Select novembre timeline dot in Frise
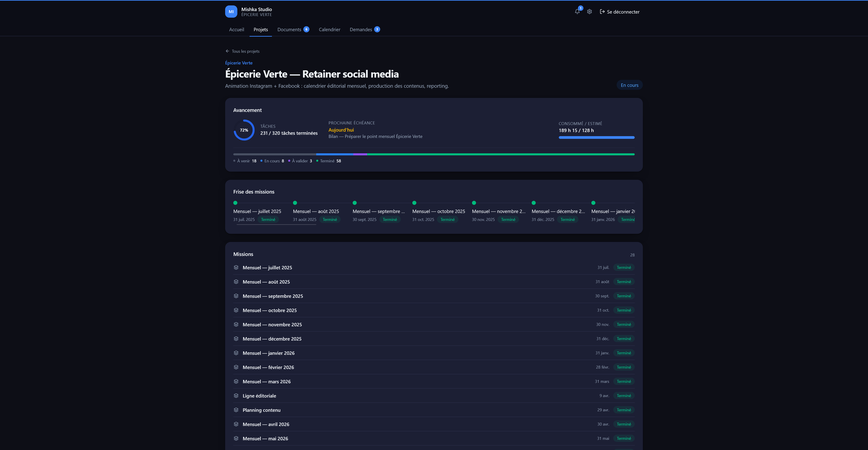Viewport: 868px width, 450px height. (474, 203)
